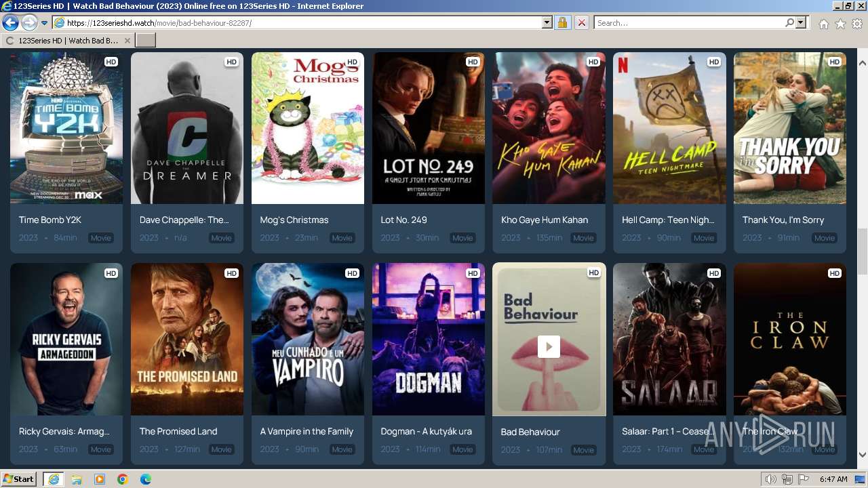Screen dimensions: 868x488
Task: Open a new blank tab
Action: [146, 41]
